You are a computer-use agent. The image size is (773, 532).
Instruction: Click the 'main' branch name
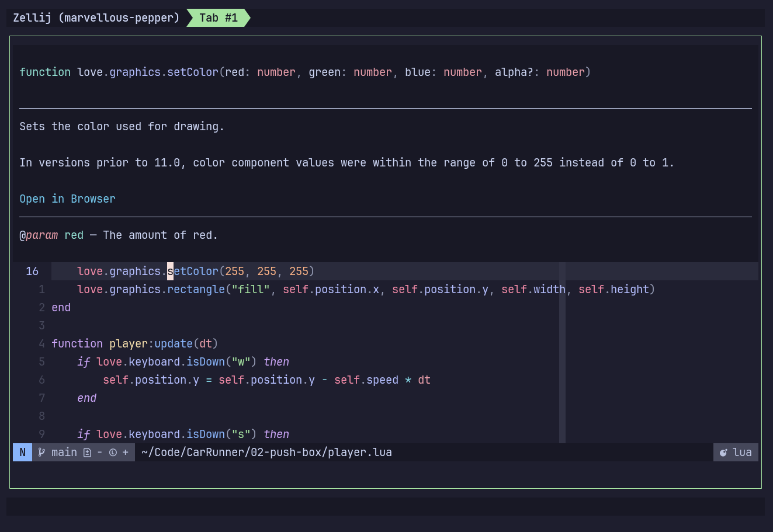[64, 453]
